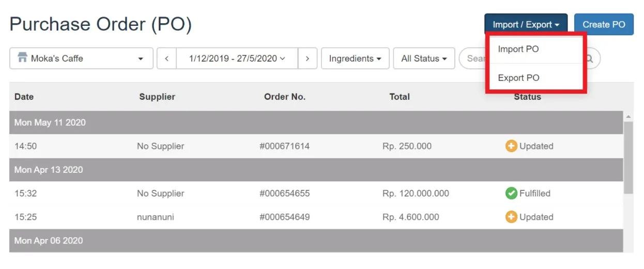Image resolution: width=644 pixels, height=269 pixels.
Task: Expand the Ingredients filter dropdown
Action: pos(355,58)
